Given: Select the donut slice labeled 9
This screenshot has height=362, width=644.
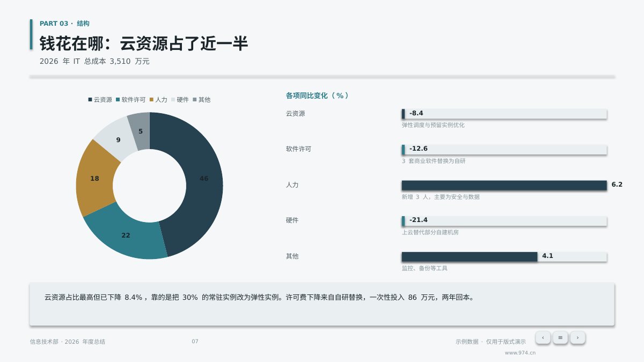Looking at the screenshot, I should 118,140.
